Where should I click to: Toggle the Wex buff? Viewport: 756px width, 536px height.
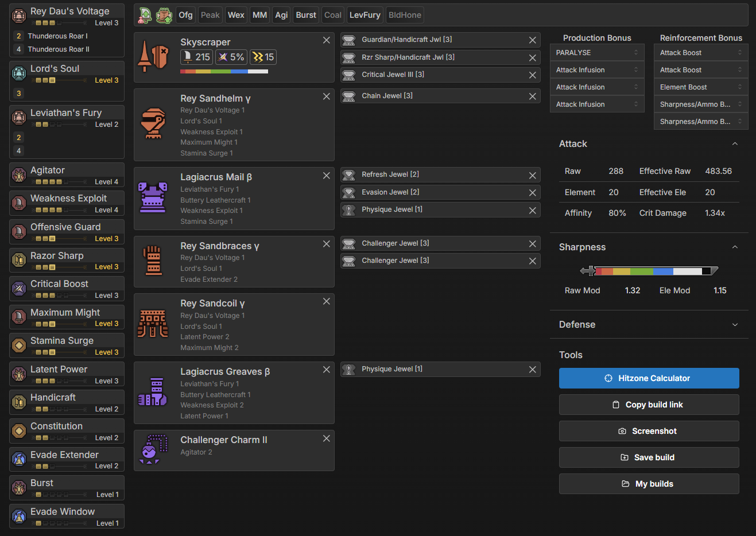pos(236,15)
